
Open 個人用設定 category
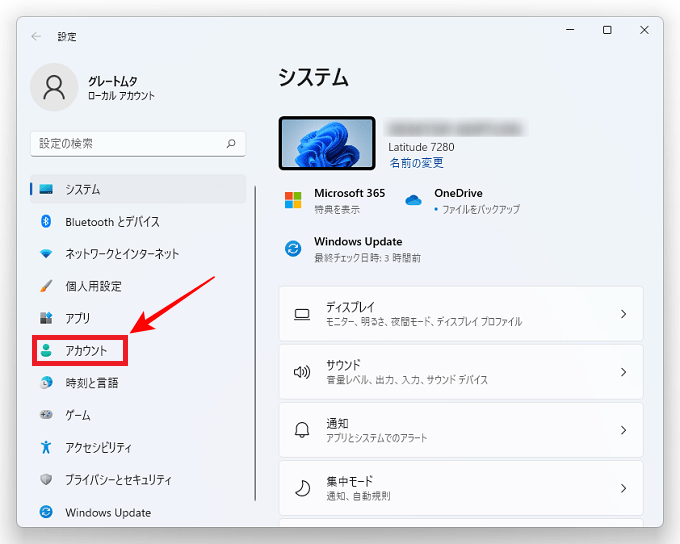pos(138,286)
